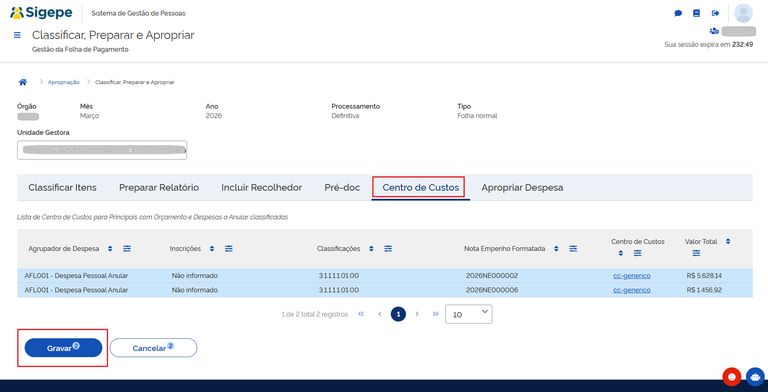768x392 pixels.
Task: Sort by Agrupador de Despesa column
Action: pos(110,248)
